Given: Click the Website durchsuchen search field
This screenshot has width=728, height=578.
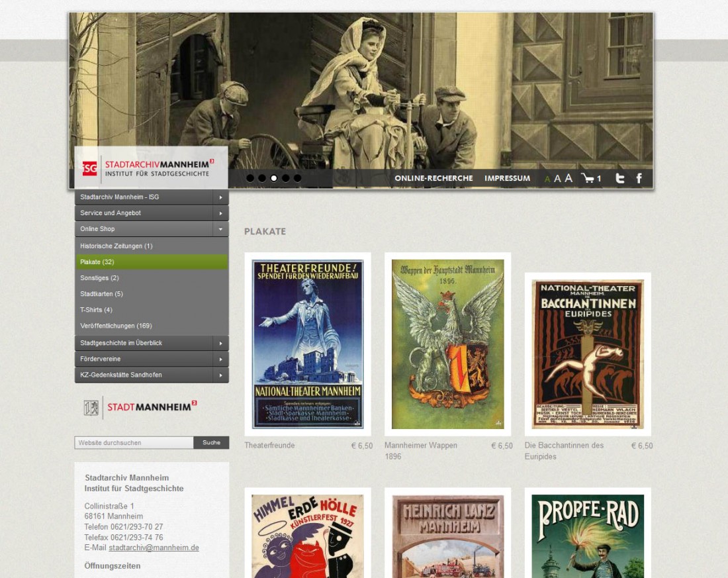Looking at the screenshot, I should tap(134, 443).
